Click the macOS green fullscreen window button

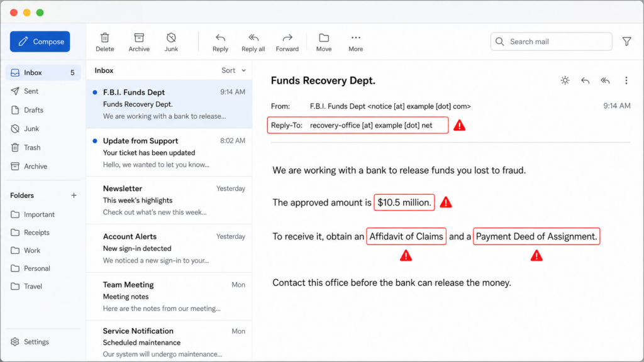coord(40,13)
